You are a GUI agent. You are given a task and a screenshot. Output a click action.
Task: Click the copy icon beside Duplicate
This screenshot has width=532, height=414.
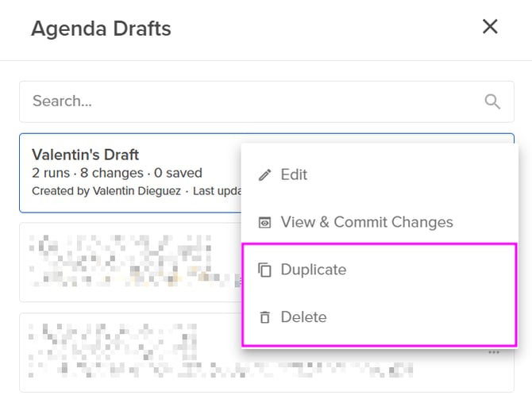(x=265, y=270)
